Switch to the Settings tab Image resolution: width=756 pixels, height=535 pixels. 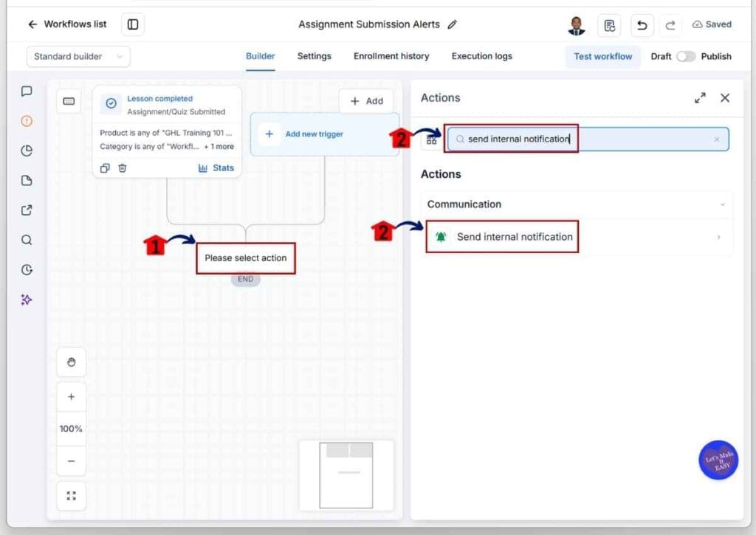tap(314, 56)
